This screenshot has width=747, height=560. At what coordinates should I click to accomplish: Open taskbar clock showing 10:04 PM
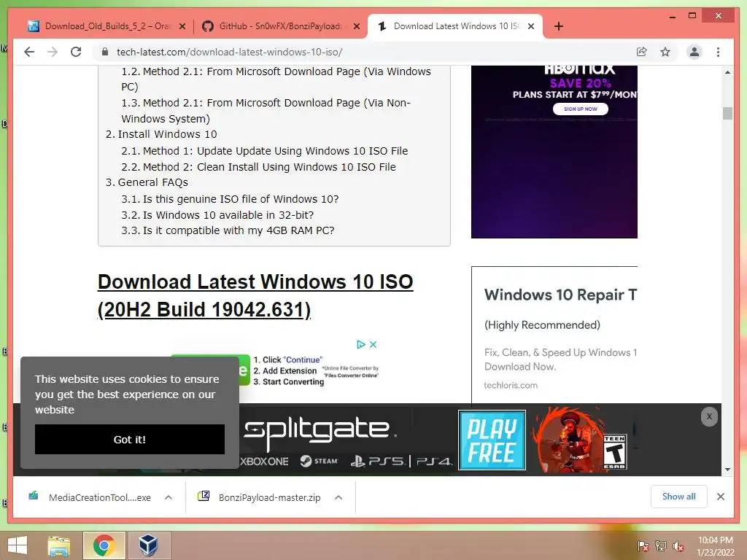pyautogui.click(x=716, y=546)
